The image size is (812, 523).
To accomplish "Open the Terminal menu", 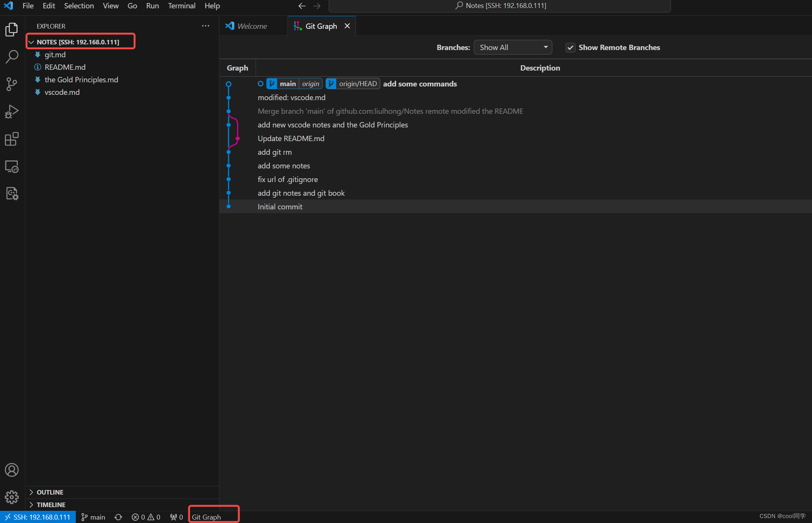I will tap(182, 6).
